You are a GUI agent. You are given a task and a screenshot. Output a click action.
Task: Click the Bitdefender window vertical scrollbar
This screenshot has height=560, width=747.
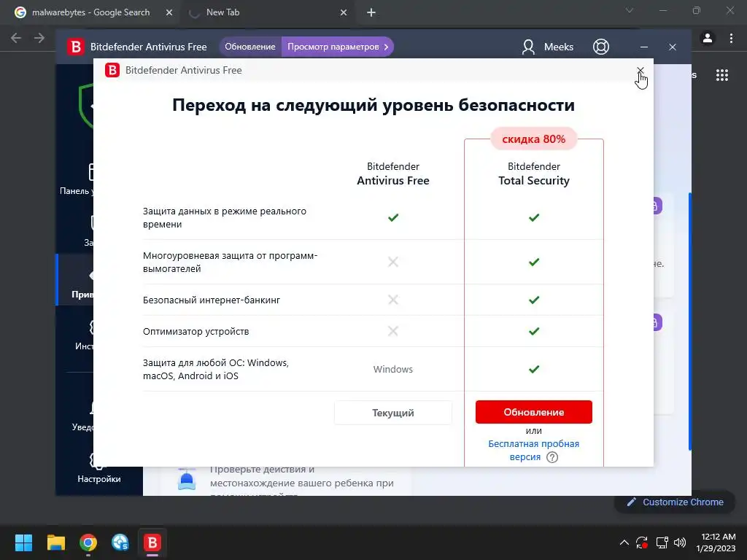pos(689,322)
